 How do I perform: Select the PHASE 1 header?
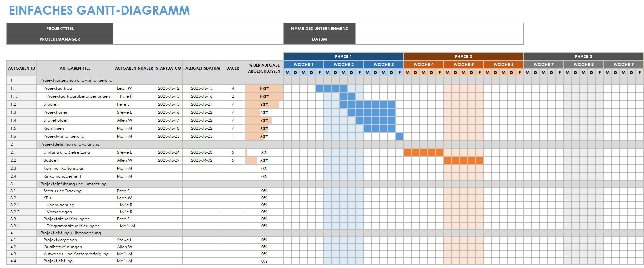(x=343, y=56)
